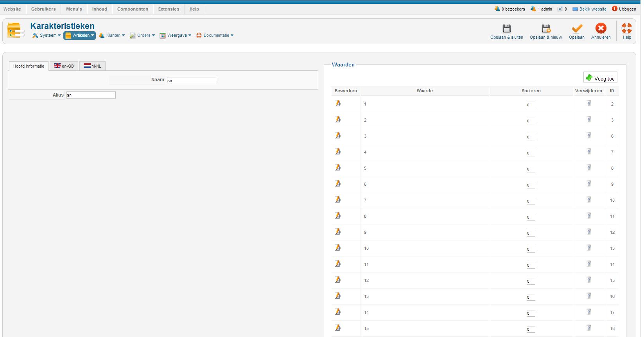Screen dimensions: 644x337
Task: Click the Annuleren red cross icon
Action: tap(601, 28)
